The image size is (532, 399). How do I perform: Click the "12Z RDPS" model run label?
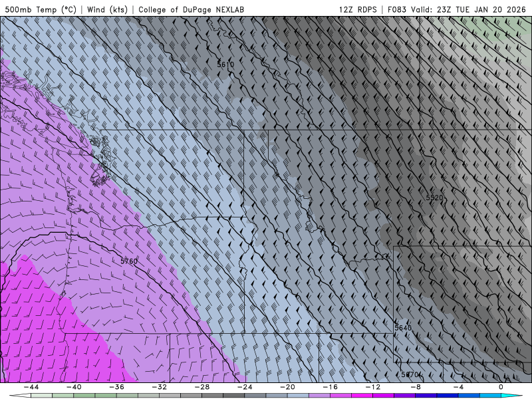(x=358, y=9)
